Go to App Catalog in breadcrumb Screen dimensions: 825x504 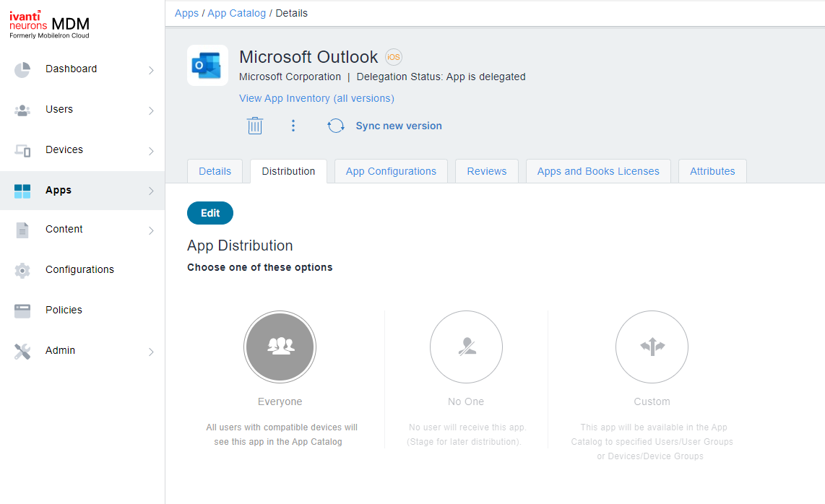(x=237, y=13)
